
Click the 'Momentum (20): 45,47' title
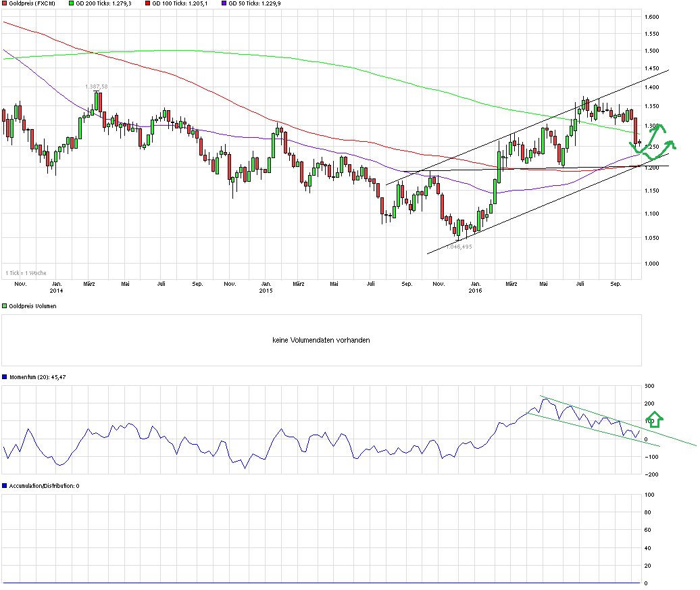[x=38, y=377]
